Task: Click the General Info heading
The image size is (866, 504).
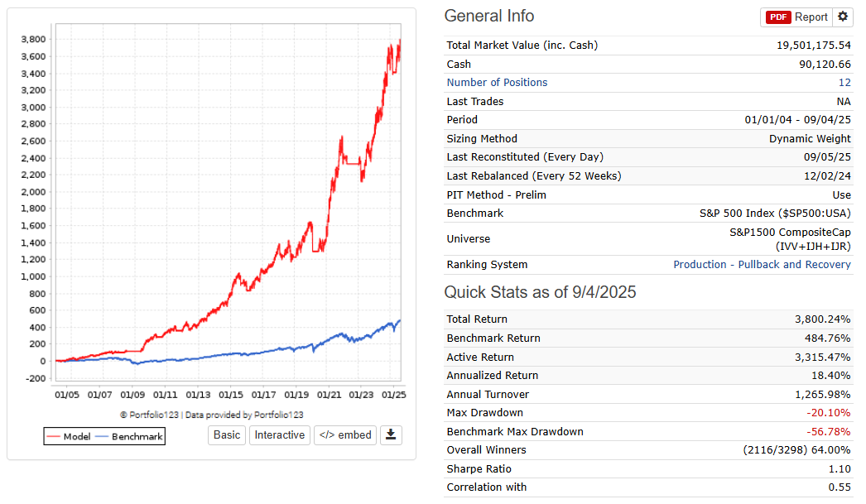Action: click(x=489, y=17)
